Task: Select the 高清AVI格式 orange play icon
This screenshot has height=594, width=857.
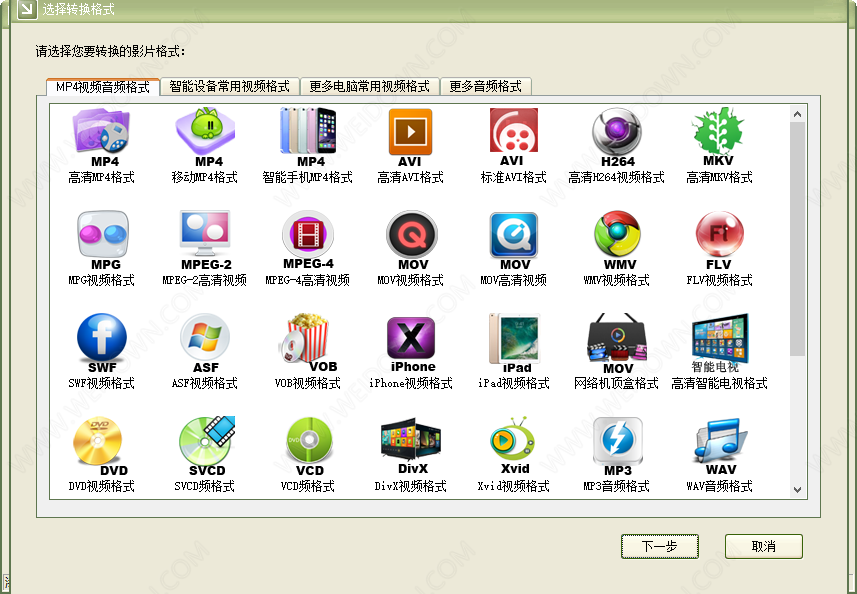Action: coord(410,132)
